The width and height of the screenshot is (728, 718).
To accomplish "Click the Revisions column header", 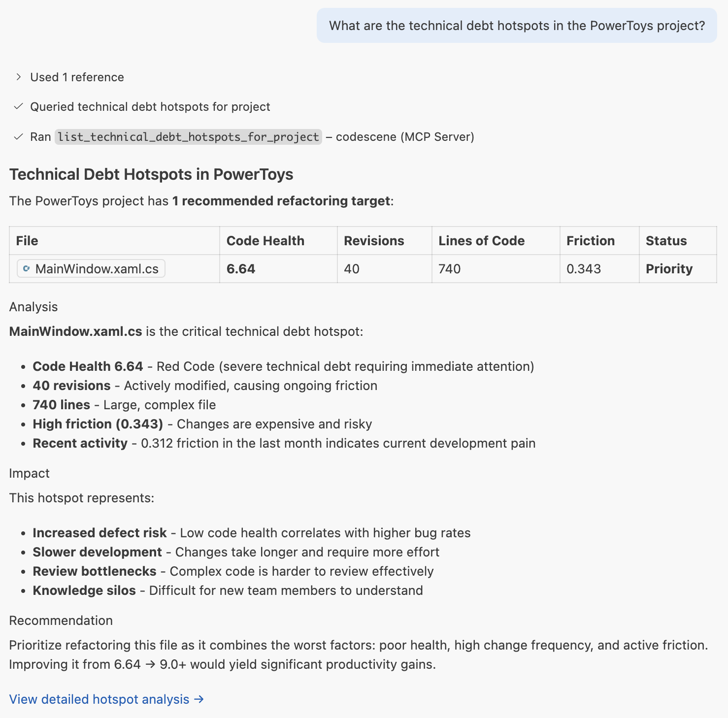I will (x=374, y=240).
